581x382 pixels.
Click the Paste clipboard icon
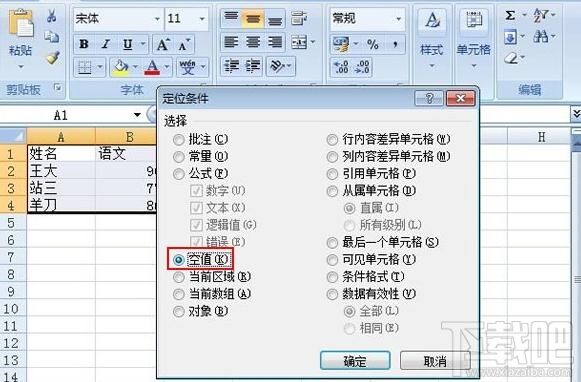pyautogui.click(x=20, y=24)
